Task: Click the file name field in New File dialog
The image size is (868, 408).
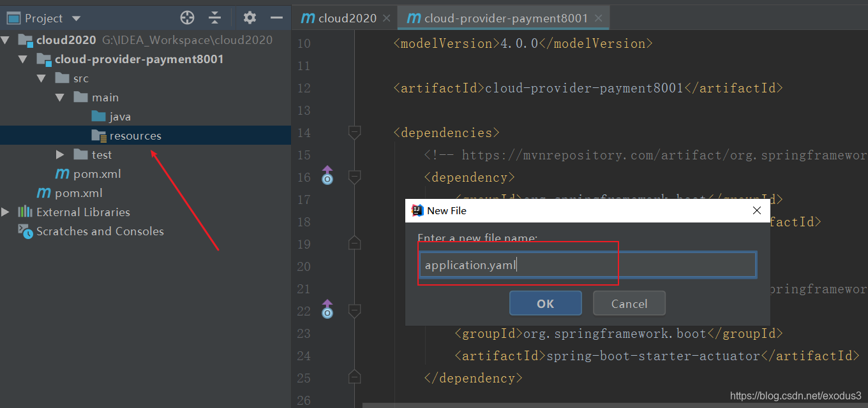Action: tap(588, 265)
